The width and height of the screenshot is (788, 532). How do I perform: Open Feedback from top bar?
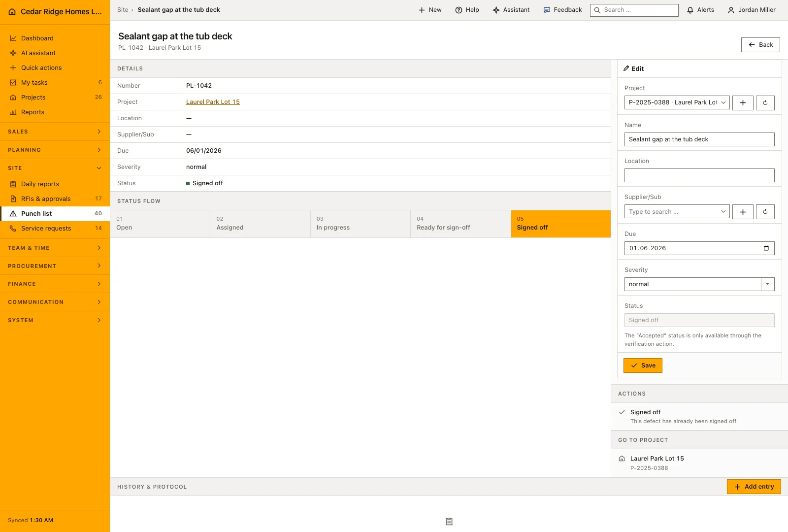pos(562,10)
